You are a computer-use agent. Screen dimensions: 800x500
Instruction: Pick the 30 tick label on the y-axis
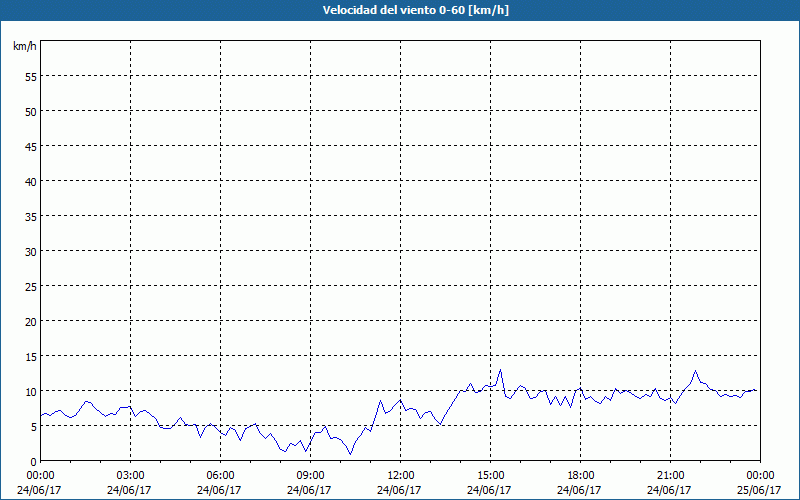pos(31,252)
